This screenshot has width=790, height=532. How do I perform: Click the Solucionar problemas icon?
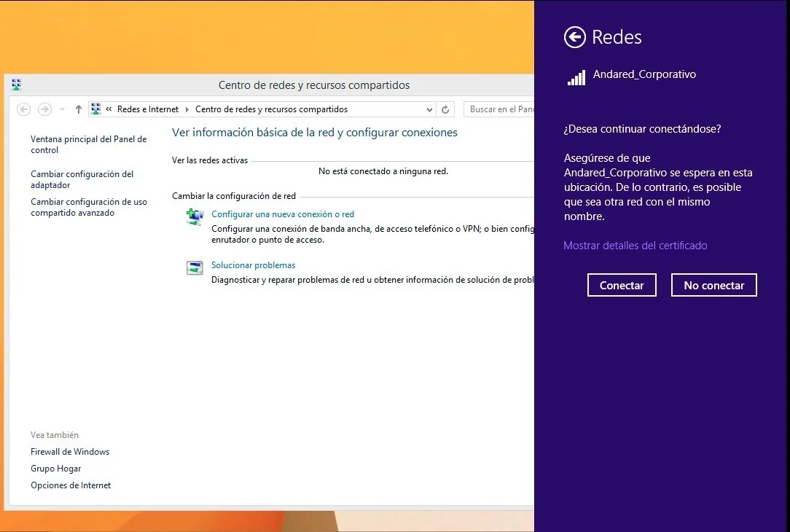pyautogui.click(x=195, y=267)
